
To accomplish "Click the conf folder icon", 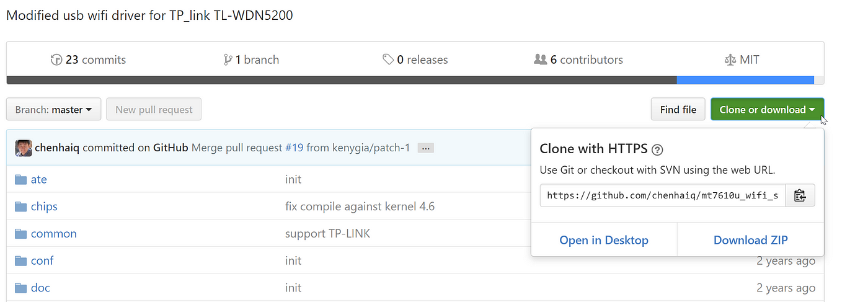I will [21, 260].
